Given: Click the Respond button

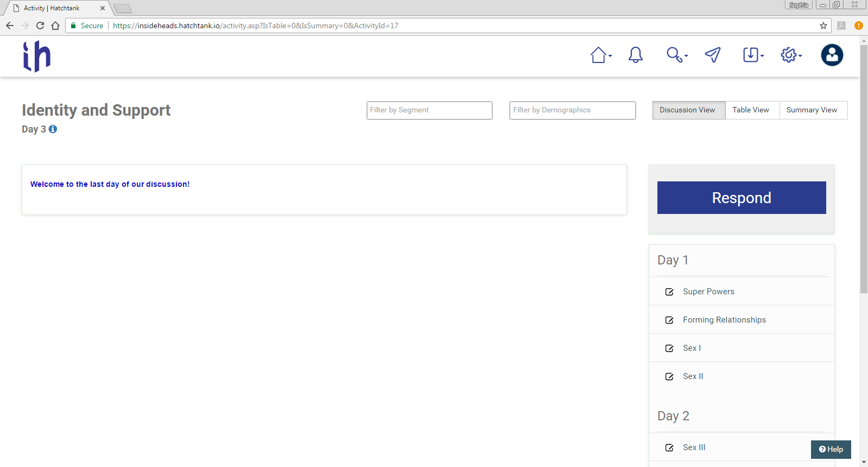Looking at the screenshot, I should (x=742, y=198).
